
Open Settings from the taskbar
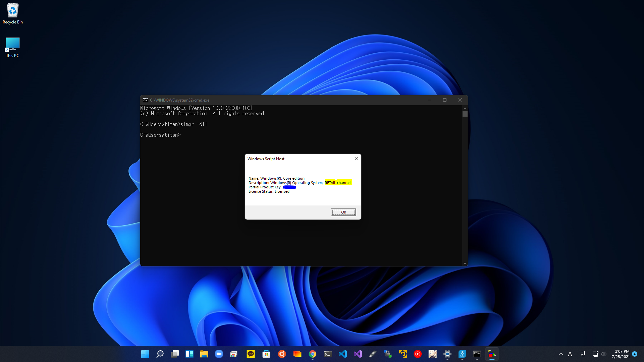click(447, 354)
